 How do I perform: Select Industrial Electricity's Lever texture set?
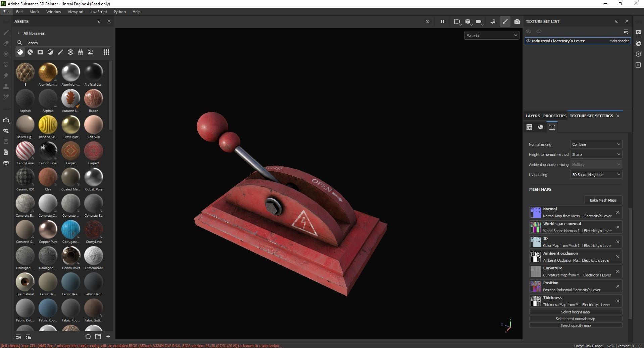578,41
